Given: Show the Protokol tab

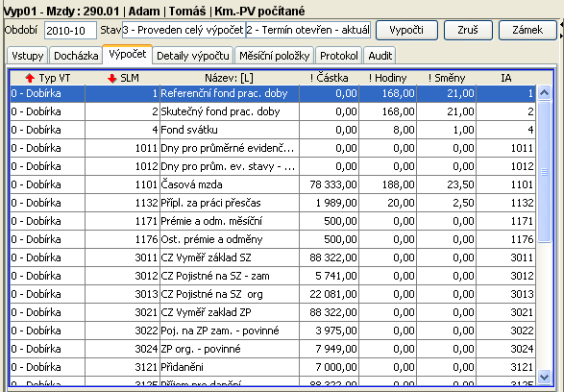Looking at the screenshot, I should coord(339,56).
